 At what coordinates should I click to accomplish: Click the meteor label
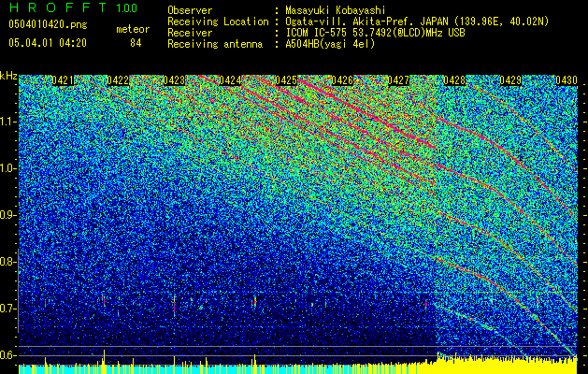click(x=133, y=29)
